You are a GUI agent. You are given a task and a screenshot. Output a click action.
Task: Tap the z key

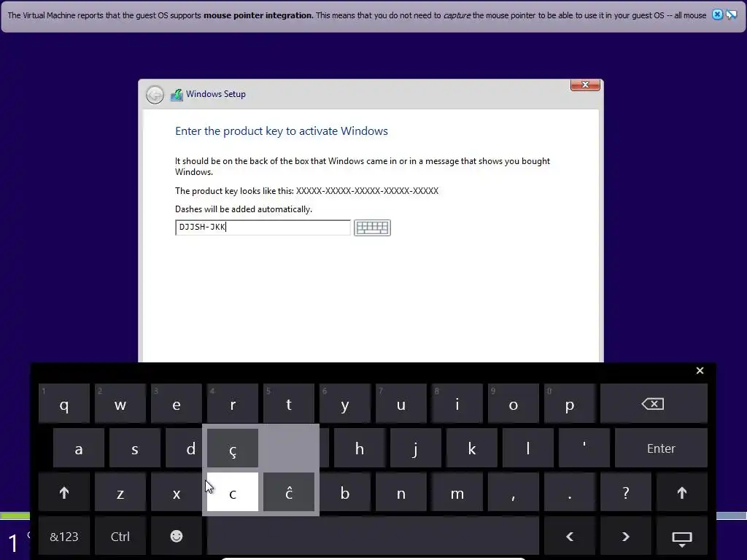120,492
